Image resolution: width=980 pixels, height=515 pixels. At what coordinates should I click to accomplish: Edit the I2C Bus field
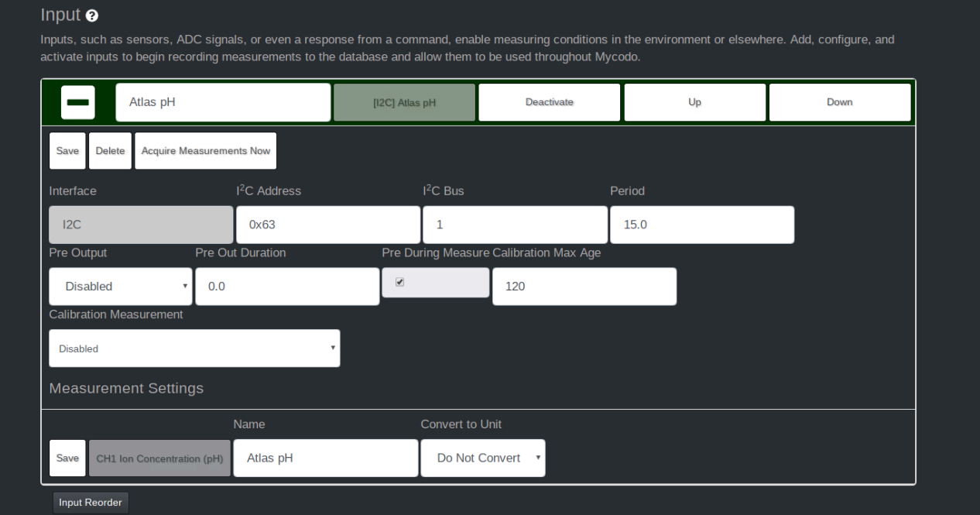tap(516, 225)
